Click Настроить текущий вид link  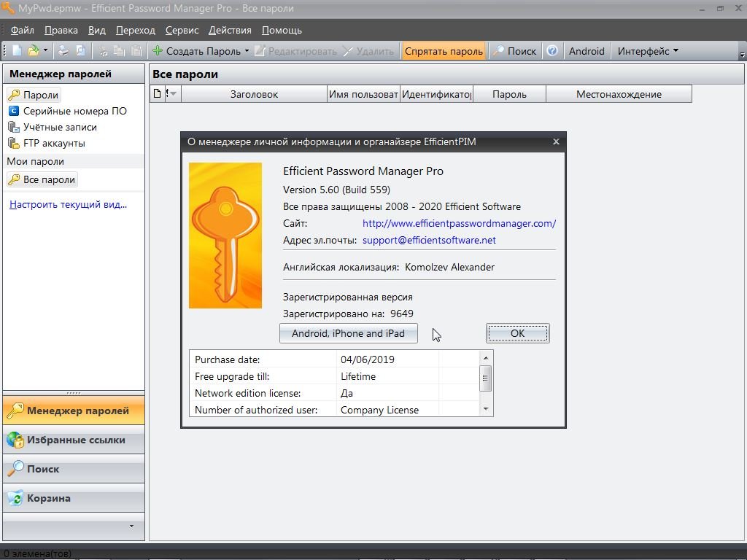point(68,204)
